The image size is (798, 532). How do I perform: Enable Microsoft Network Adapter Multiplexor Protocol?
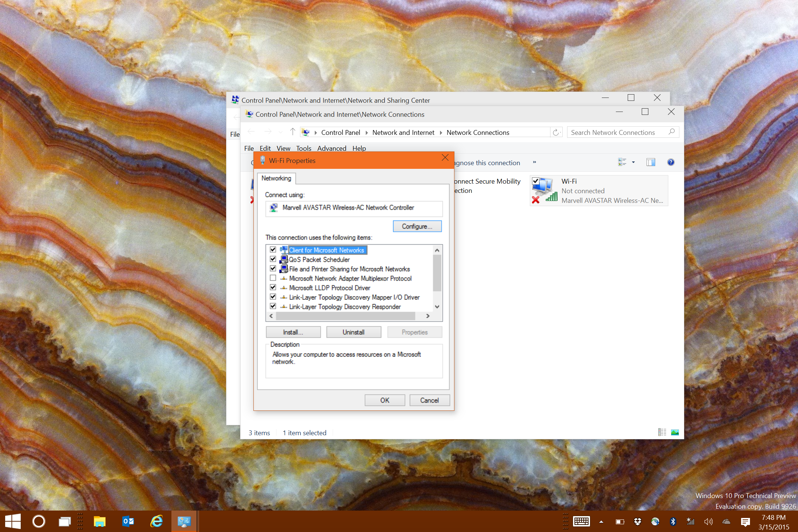point(273,278)
